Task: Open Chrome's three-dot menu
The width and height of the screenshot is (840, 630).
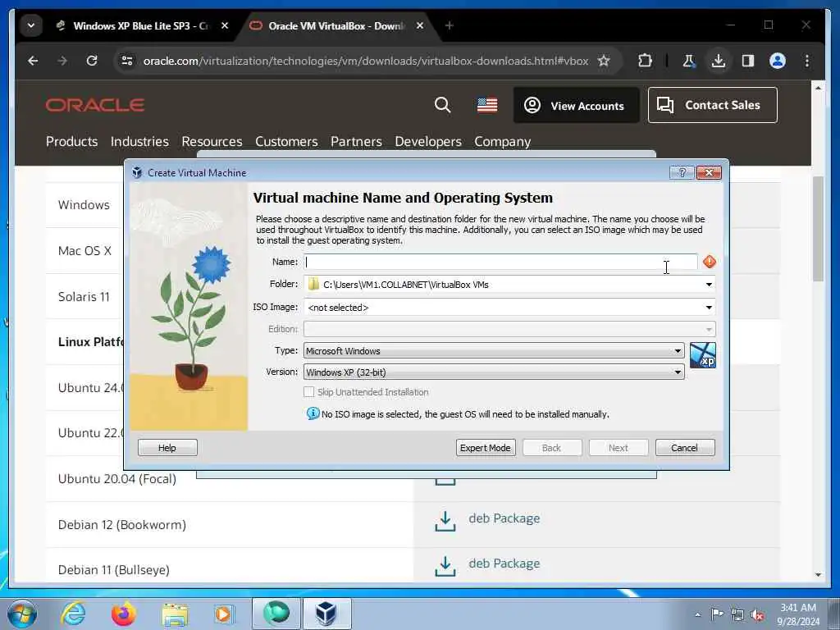Action: 807,61
